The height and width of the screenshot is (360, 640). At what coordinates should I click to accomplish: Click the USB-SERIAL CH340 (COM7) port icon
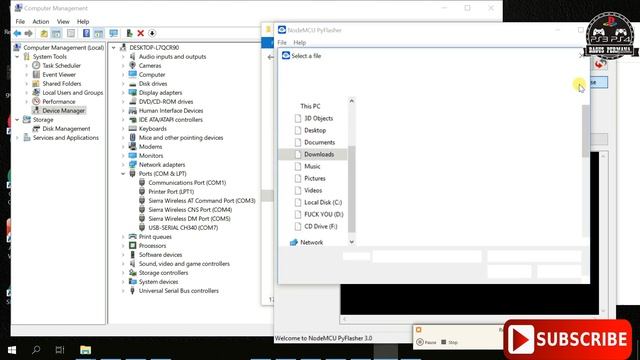point(142,227)
